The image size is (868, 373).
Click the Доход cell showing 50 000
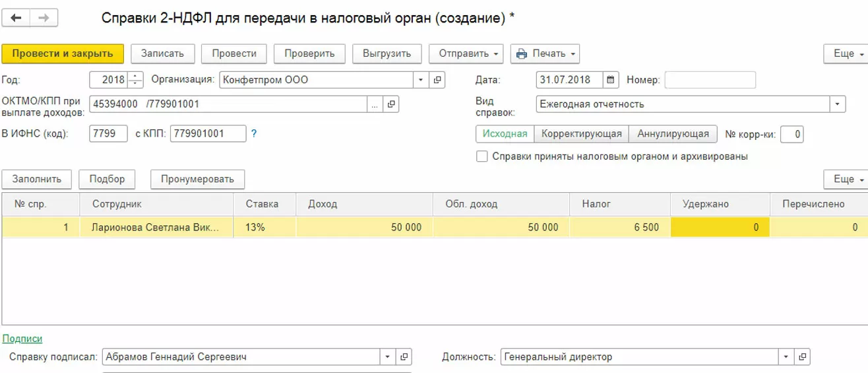coord(365,227)
